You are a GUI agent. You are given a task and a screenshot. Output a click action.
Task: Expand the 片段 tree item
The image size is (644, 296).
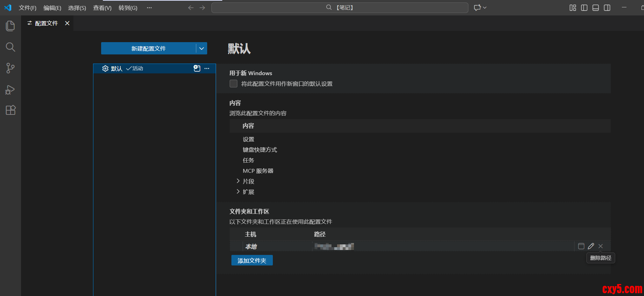(238, 181)
